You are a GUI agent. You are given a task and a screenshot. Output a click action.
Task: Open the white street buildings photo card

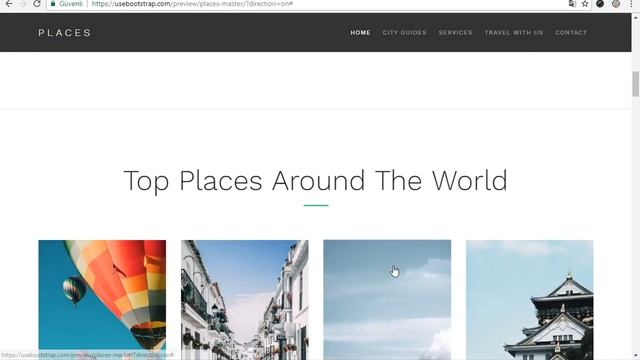[x=245, y=300]
